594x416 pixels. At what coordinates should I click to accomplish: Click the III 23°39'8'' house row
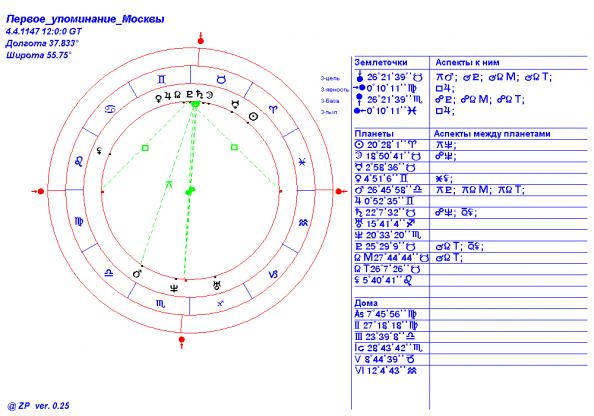tap(385, 337)
